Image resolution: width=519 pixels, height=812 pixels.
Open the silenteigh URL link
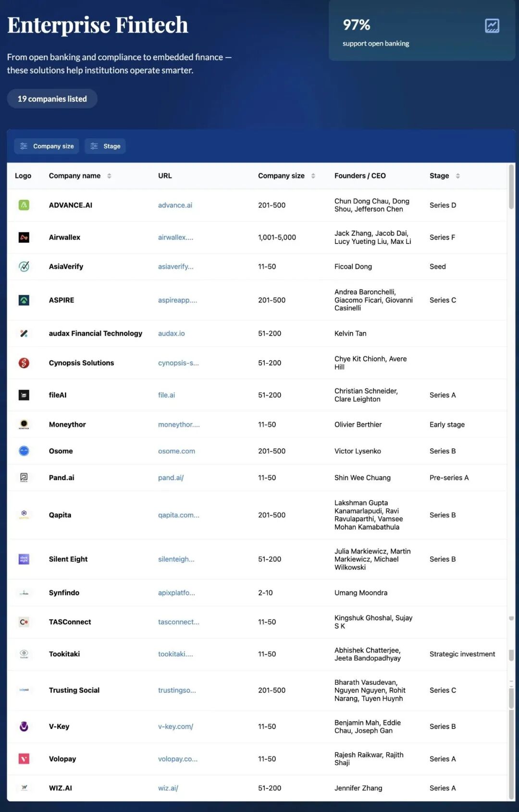click(x=176, y=559)
